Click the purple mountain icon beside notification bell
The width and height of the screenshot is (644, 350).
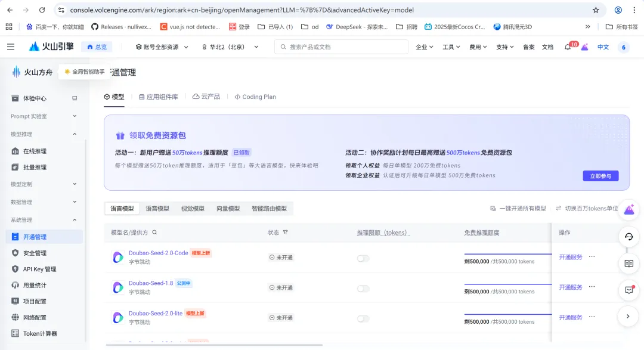click(584, 47)
